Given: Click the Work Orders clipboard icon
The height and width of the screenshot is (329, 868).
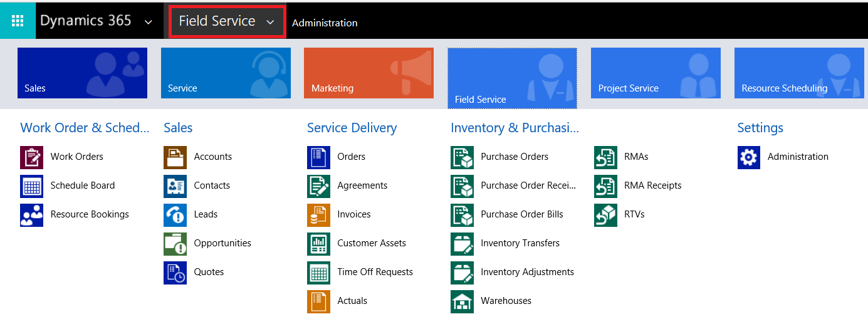Looking at the screenshot, I should 31,157.
